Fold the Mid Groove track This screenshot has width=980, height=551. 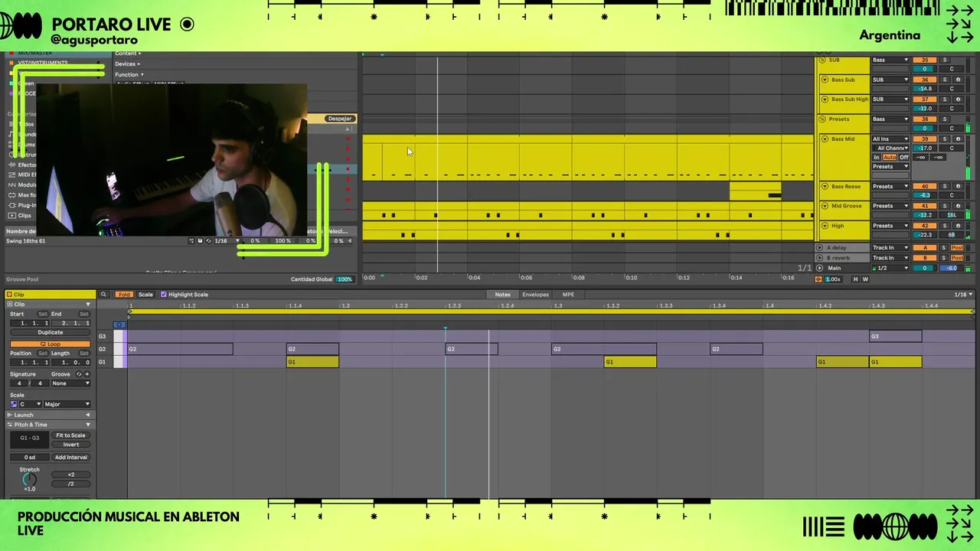(825, 206)
